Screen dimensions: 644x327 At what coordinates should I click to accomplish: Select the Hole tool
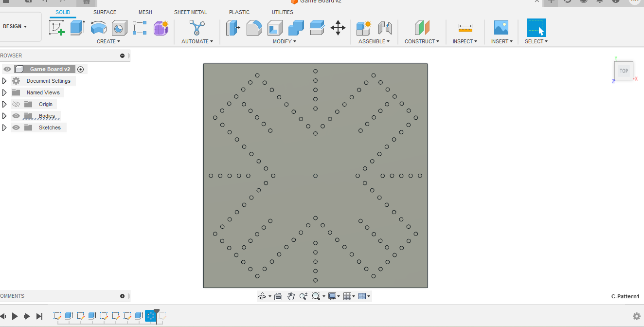pos(119,28)
